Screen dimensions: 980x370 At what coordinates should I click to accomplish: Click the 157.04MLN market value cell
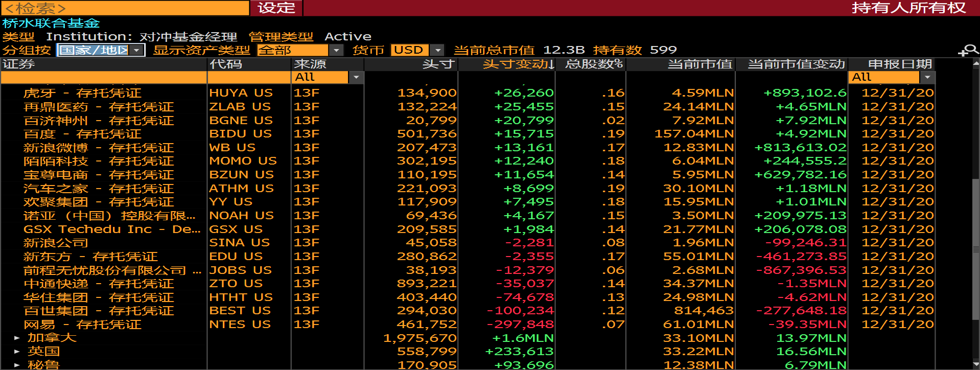click(x=694, y=134)
